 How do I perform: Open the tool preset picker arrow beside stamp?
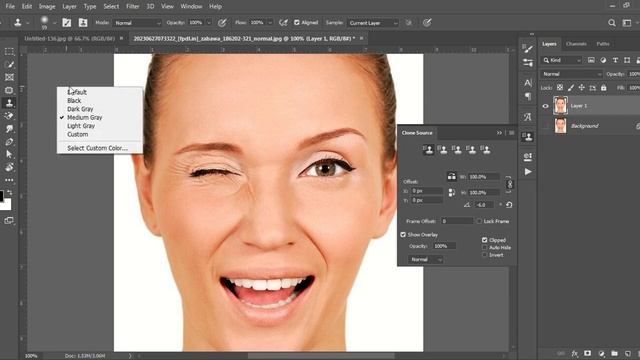[x=27, y=23]
